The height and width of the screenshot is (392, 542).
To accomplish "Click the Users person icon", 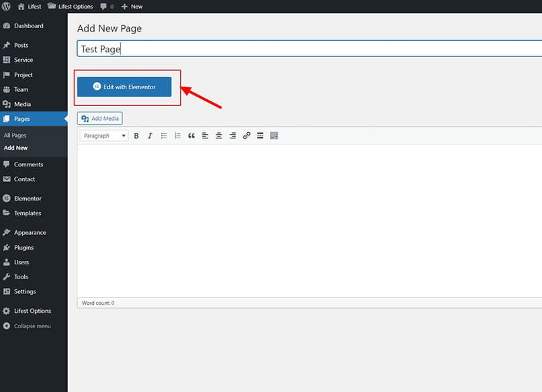I will click(x=7, y=262).
